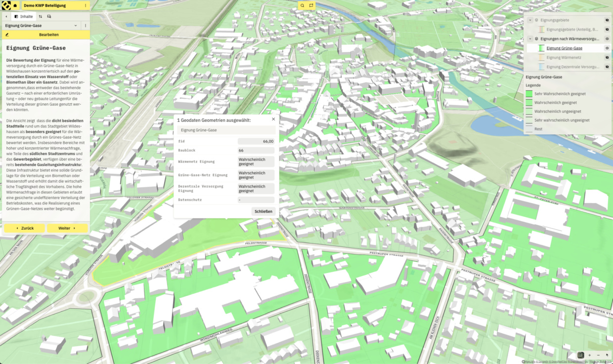The width and height of the screenshot is (613, 364).
Task: Collapse the Eignungen nach Wärmeversorgung group
Action: (x=530, y=39)
